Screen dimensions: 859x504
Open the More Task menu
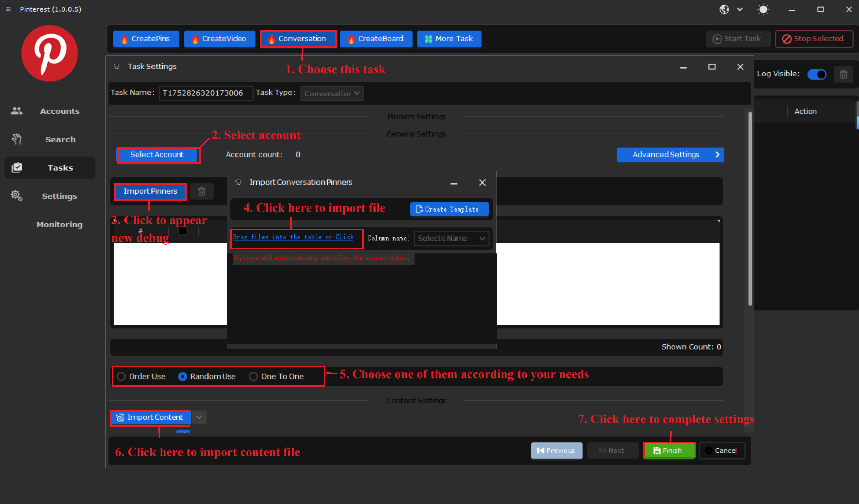pos(449,39)
